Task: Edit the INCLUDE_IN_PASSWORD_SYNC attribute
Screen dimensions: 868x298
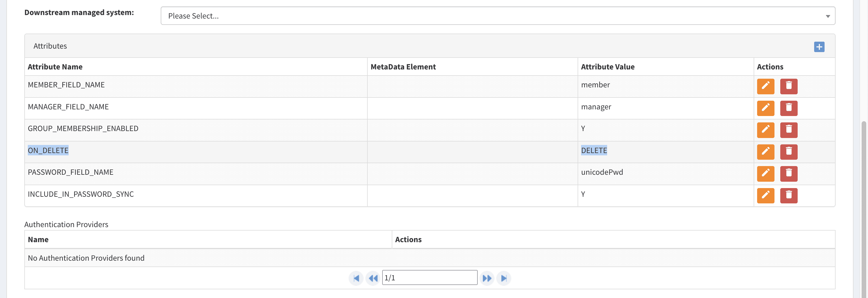Action: 765,196
